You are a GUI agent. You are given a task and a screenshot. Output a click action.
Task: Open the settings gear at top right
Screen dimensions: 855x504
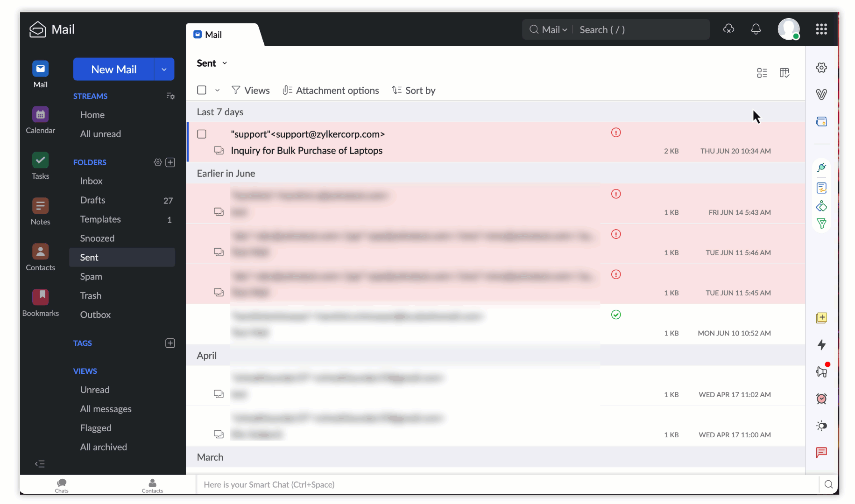click(x=821, y=68)
